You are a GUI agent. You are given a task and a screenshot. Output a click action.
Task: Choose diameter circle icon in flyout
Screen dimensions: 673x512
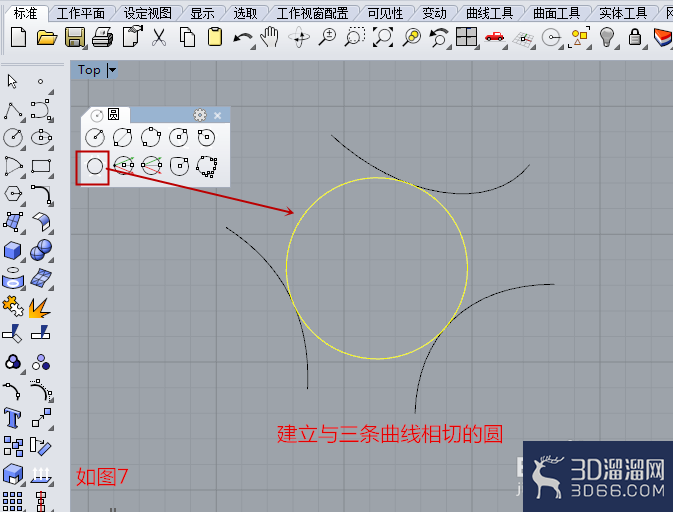tap(122, 137)
